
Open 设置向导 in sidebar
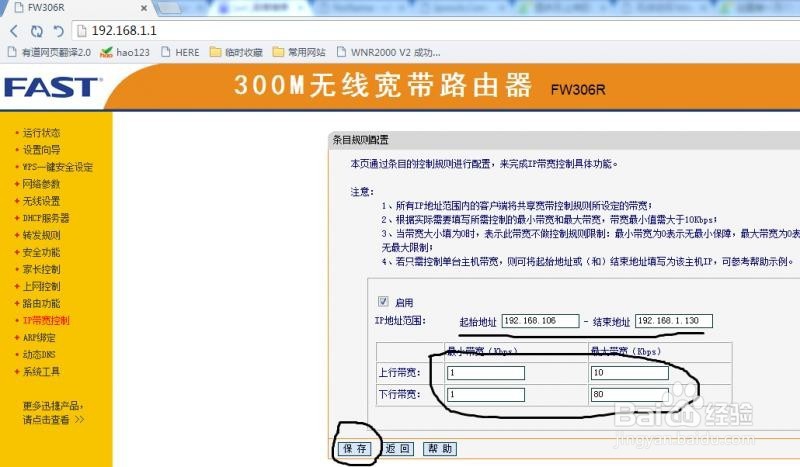pos(41,150)
